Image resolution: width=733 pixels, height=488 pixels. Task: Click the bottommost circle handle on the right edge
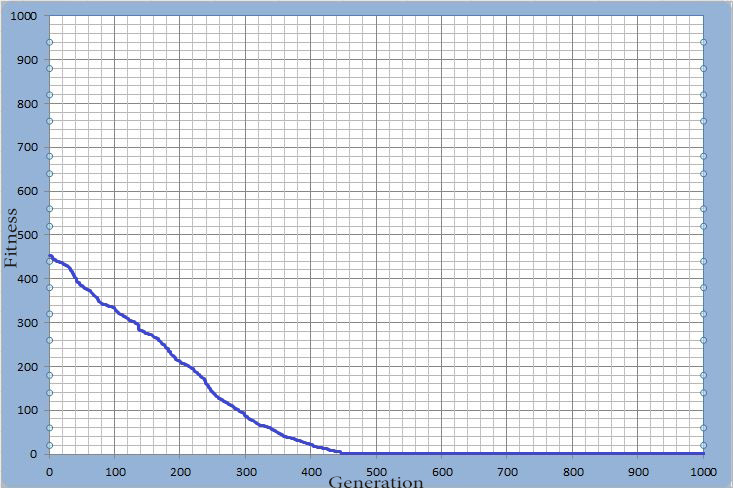click(703, 445)
